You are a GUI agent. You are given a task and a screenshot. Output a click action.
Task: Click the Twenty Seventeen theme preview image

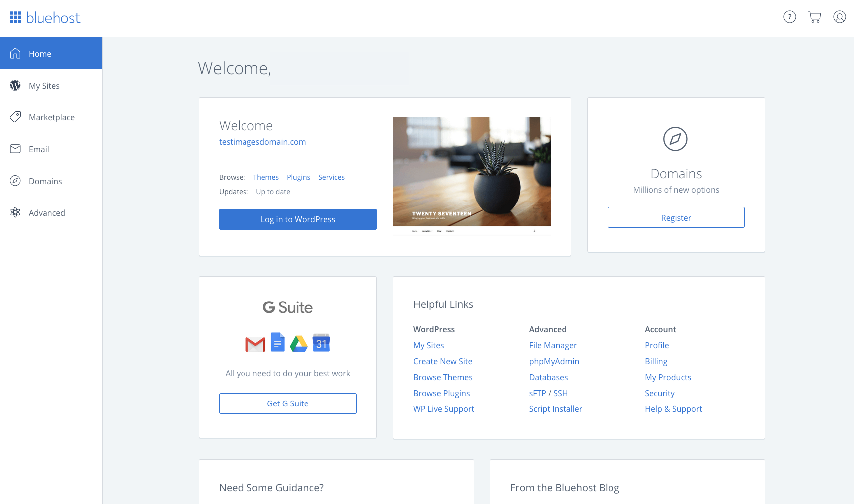click(x=471, y=175)
